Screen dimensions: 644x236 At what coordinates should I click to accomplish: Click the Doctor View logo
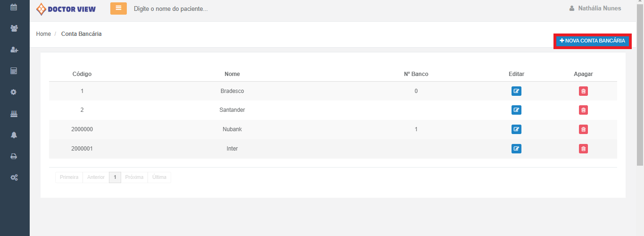click(66, 9)
